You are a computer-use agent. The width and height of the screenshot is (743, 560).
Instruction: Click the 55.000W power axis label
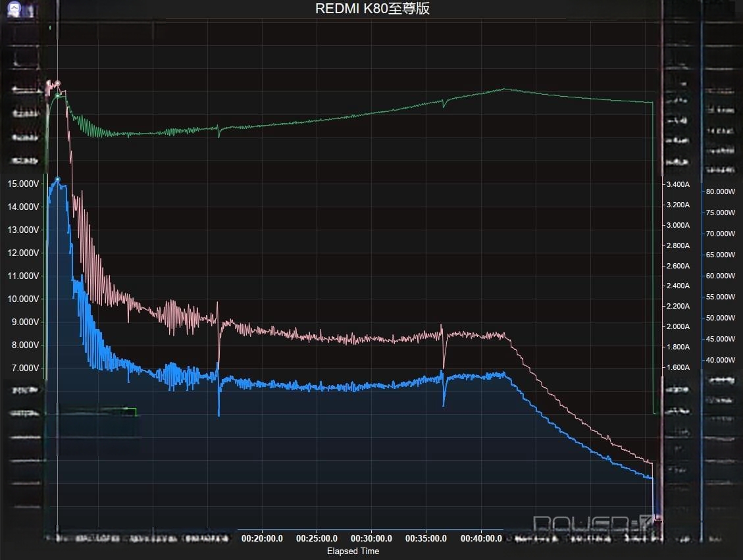pos(721,297)
